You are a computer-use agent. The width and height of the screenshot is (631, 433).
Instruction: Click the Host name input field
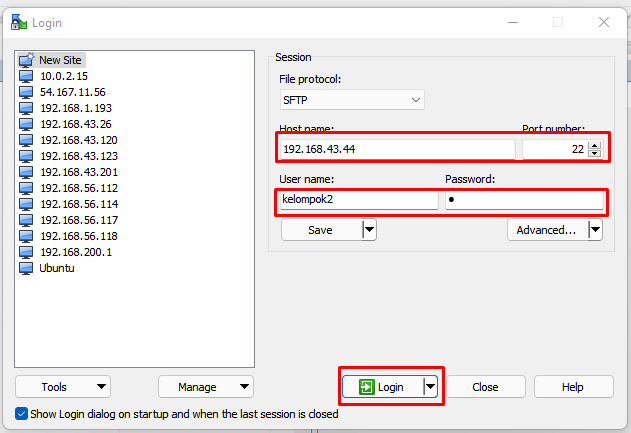tap(397, 149)
